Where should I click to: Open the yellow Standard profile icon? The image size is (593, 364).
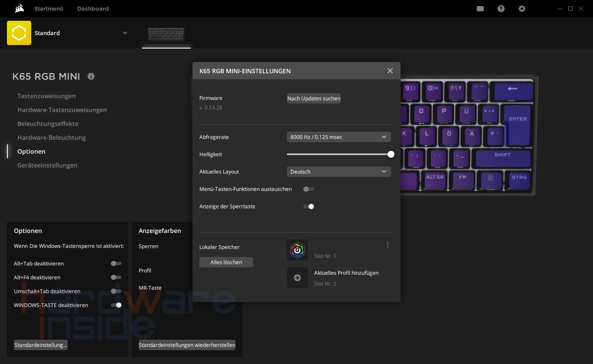coord(19,33)
